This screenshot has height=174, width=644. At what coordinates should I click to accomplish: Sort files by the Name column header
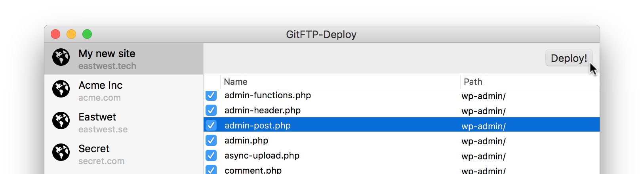pos(236,82)
